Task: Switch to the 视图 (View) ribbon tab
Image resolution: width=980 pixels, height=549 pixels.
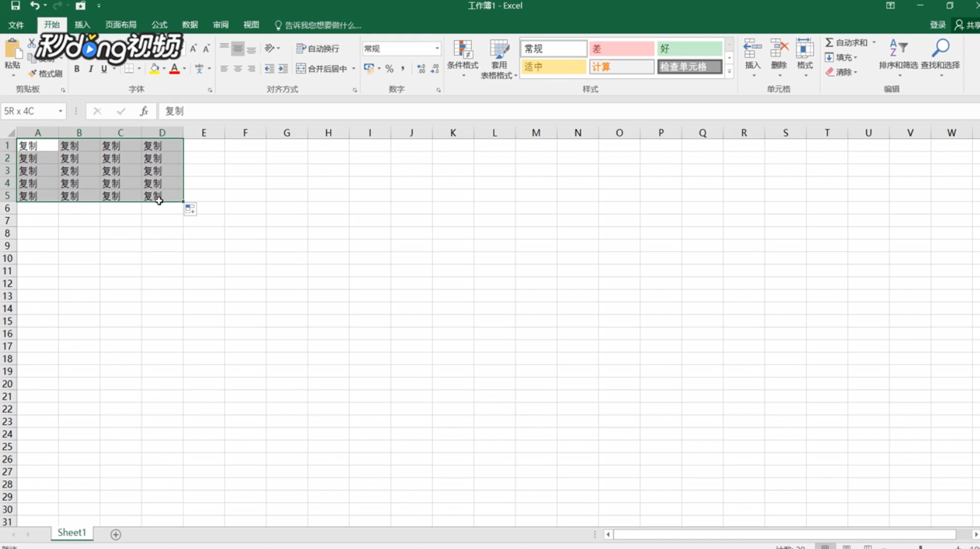Action: 251,25
